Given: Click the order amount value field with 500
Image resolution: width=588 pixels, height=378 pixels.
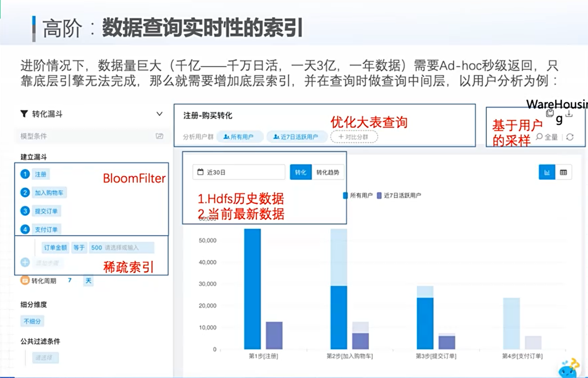Looking at the screenshot, I should [x=121, y=247].
